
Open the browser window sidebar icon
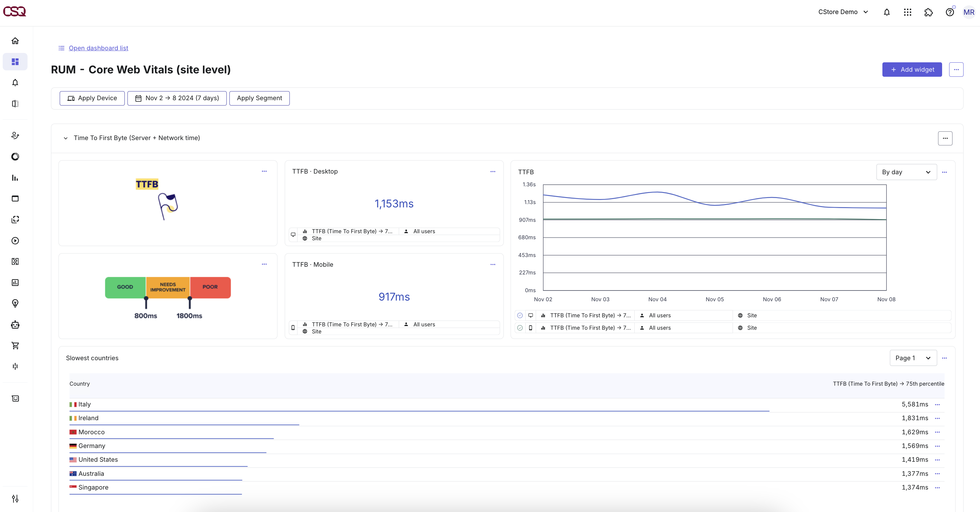15,198
